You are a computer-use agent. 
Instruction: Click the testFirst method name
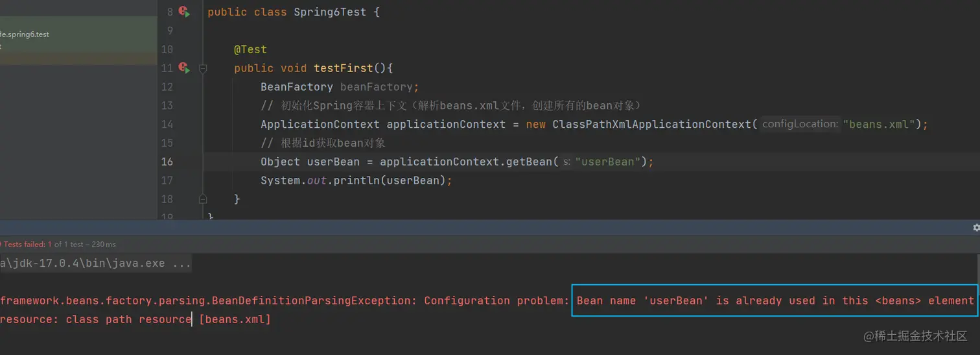click(x=344, y=68)
